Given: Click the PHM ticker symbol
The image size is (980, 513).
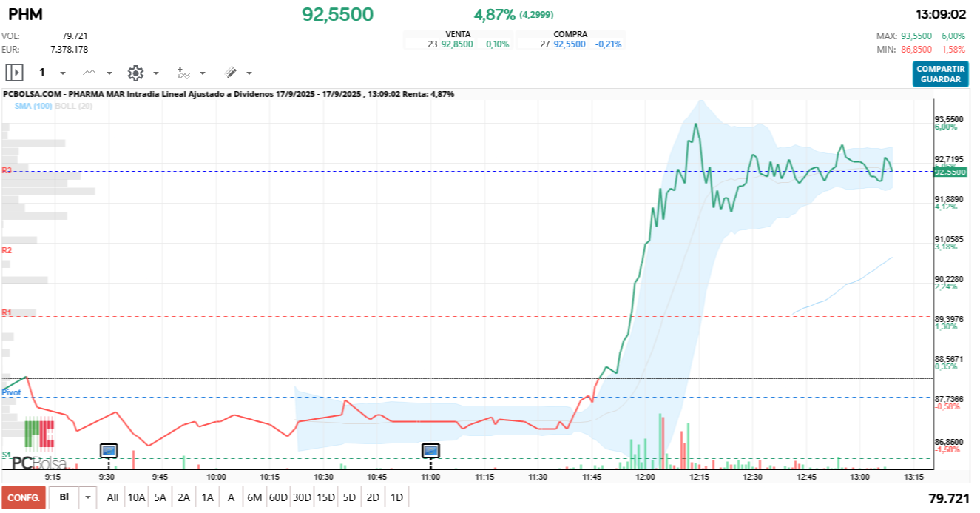Looking at the screenshot, I should tap(24, 14).
